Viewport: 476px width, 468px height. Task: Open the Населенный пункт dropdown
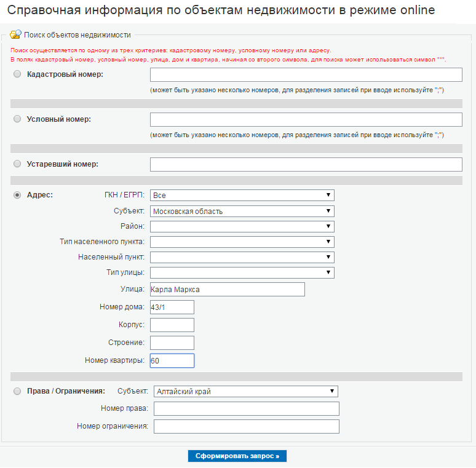click(x=242, y=257)
